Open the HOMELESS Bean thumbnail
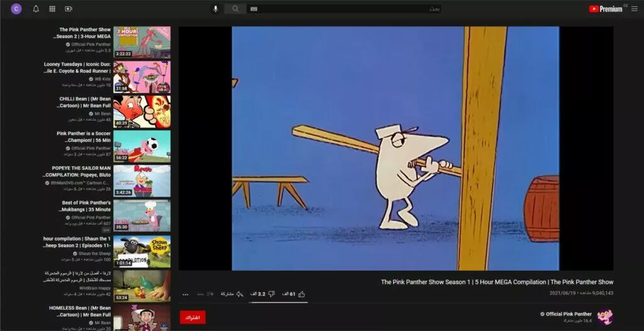This screenshot has height=331, width=644. [x=142, y=317]
